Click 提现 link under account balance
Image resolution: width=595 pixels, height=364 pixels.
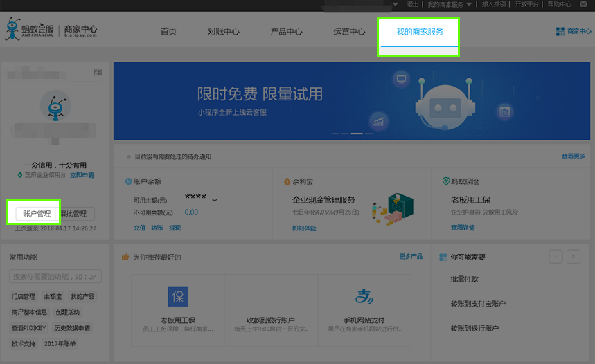(x=175, y=228)
